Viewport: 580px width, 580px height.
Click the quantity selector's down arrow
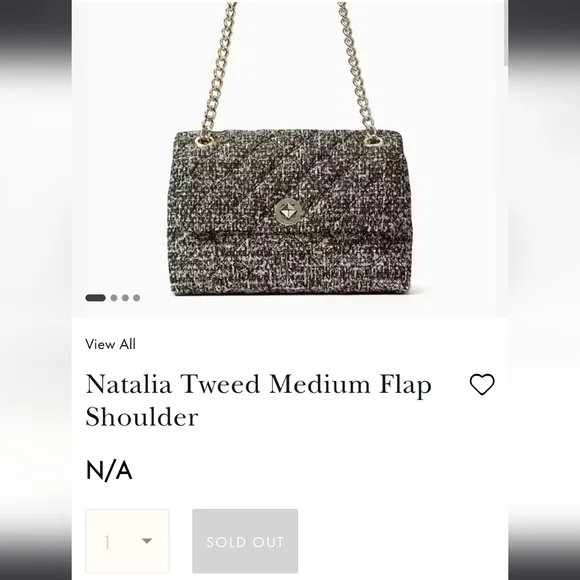coord(147,541)
